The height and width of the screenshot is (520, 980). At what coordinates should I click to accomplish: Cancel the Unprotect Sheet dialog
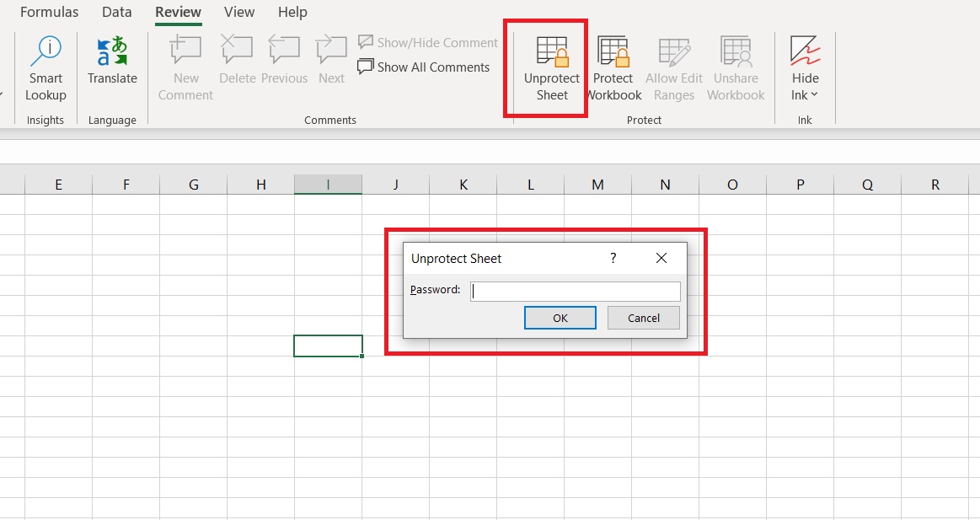pos(643,318)
